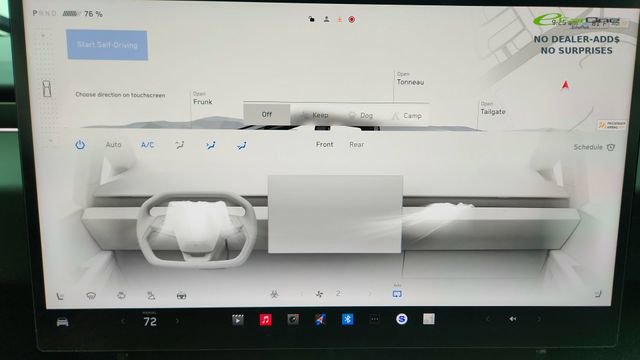Tap the orange status indicator icon
This screenshot has width=640, height=360.
pyautogui.click(x=339, y=19)
